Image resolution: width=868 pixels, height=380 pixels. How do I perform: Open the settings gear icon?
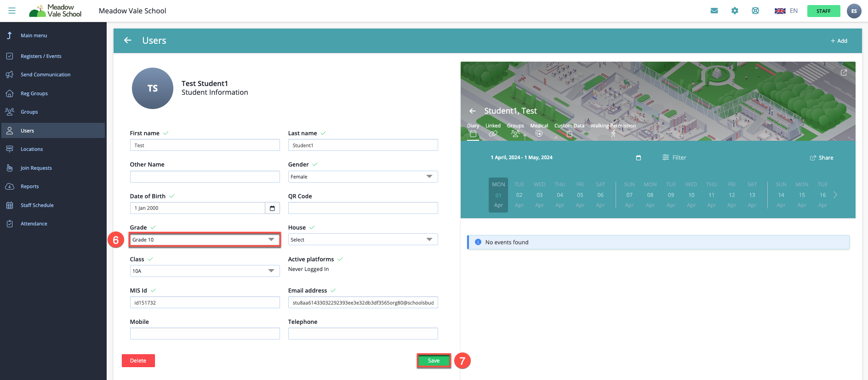735,11
